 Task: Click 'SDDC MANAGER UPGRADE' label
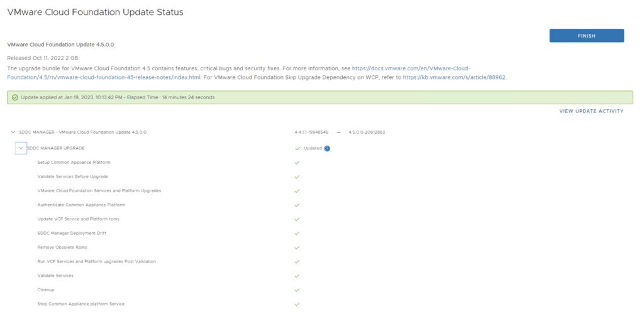pos(56,148)
